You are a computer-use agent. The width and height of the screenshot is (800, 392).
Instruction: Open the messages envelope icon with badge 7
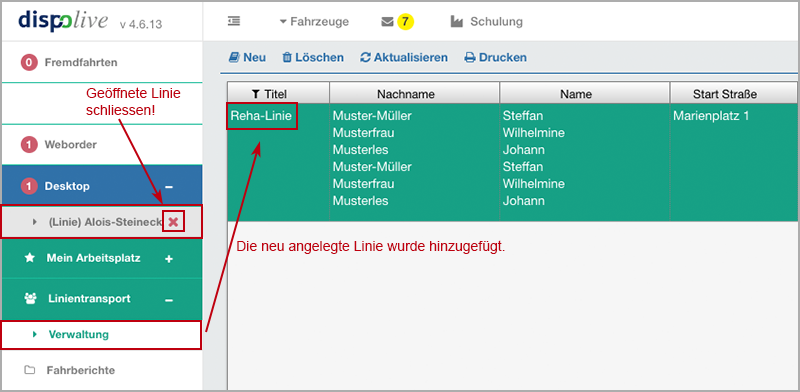[388, 22]
